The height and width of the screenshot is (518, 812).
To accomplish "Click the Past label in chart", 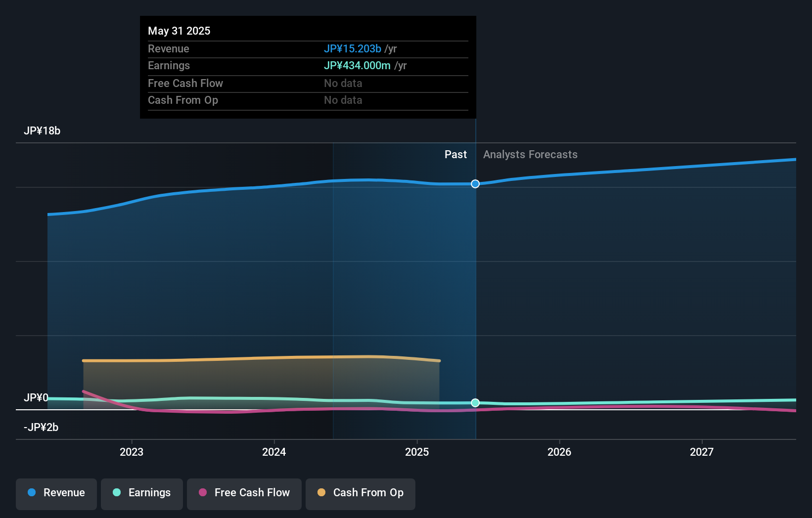I will click(455, 155).
